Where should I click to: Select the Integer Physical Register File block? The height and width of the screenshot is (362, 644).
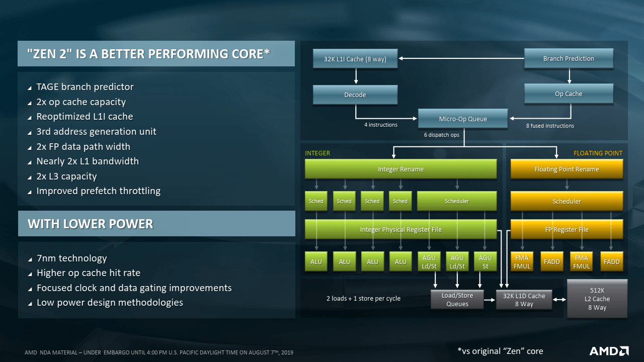pos(400,229)
